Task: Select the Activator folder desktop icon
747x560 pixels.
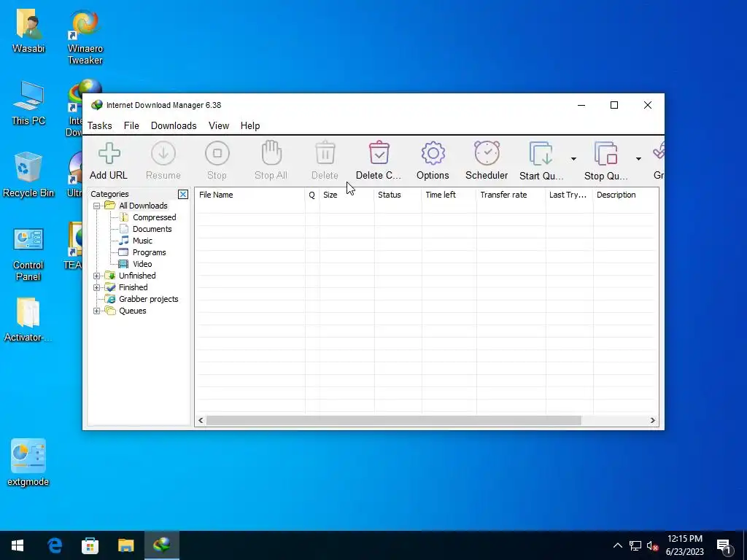Action: click(28, 319)
